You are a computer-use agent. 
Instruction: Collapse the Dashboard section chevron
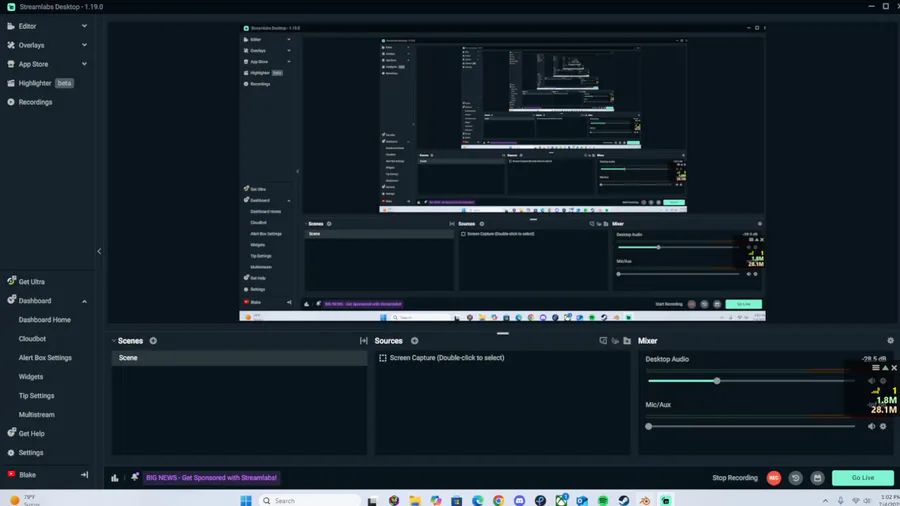click(84, 301)
